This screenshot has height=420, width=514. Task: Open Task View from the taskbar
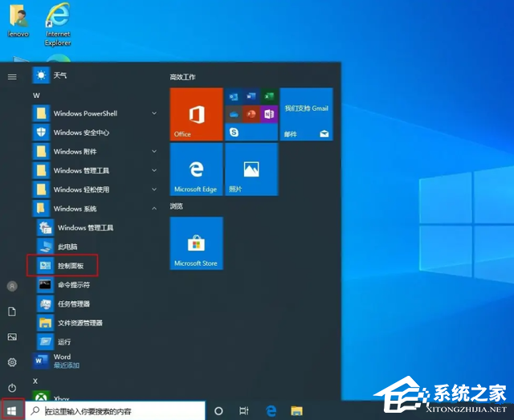coord(244,411)
